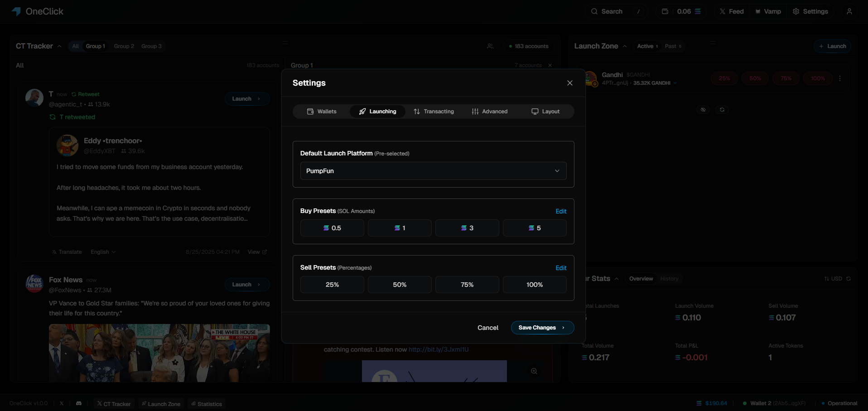Launch from the Fox News post
This screenshot has width=868, height=411.
tap(247, 285)
